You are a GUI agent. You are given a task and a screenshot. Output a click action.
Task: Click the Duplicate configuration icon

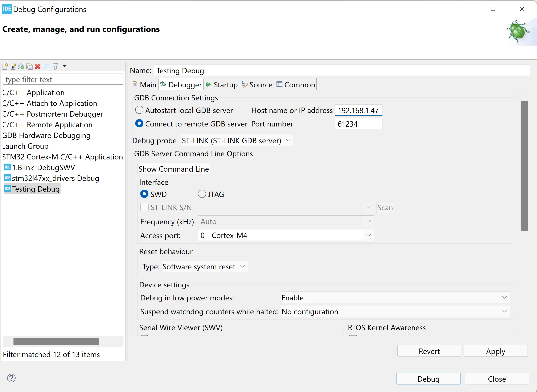(29, 66)
